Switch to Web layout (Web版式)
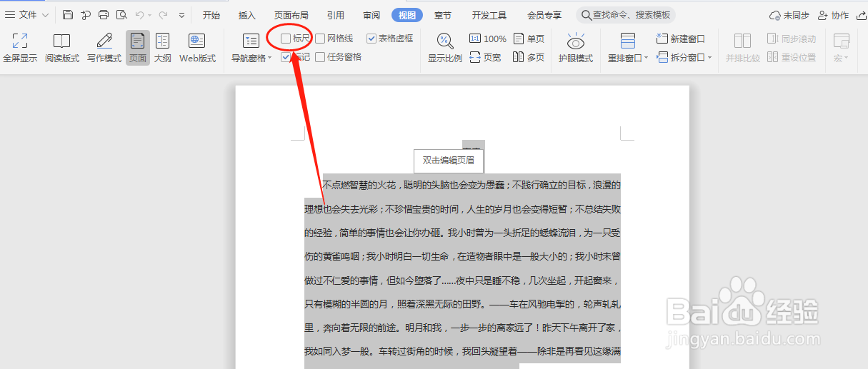Viewport: 868px width, 369px height. tap(197, 48)
